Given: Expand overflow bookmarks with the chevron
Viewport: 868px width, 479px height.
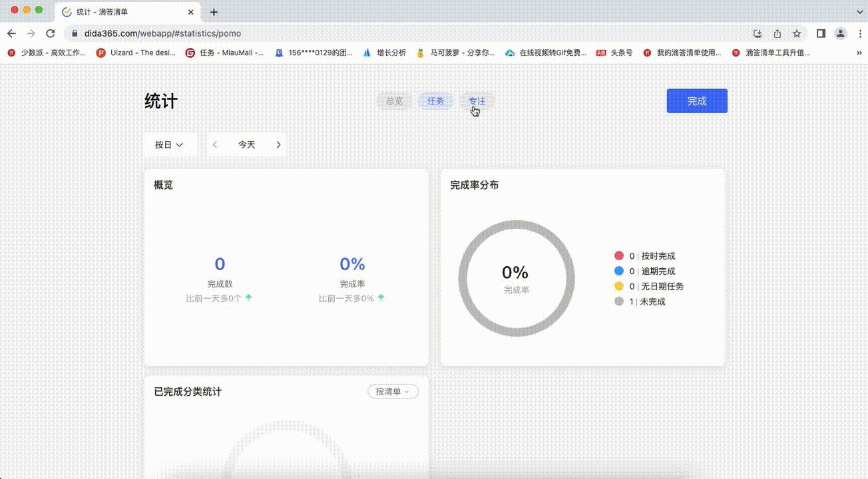Looking at the screenshot, I should coord(859,52).
